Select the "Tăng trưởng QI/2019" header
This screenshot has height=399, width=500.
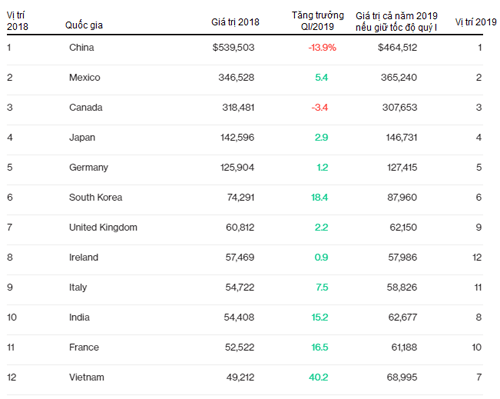[318, 21]
